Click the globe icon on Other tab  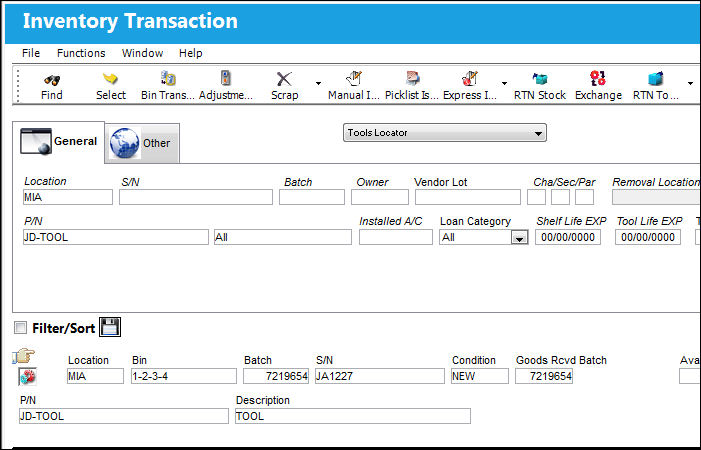125,143
